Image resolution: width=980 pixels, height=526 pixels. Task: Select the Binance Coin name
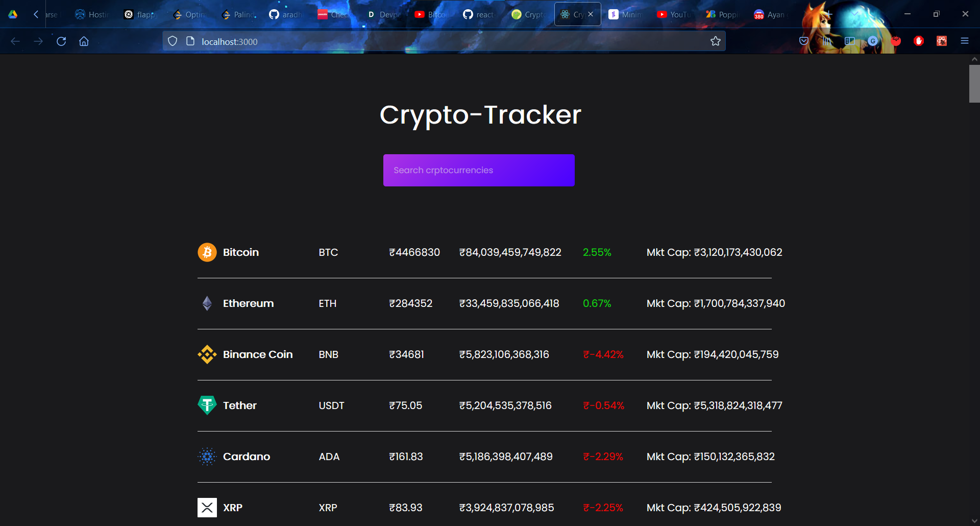point(258,354)
